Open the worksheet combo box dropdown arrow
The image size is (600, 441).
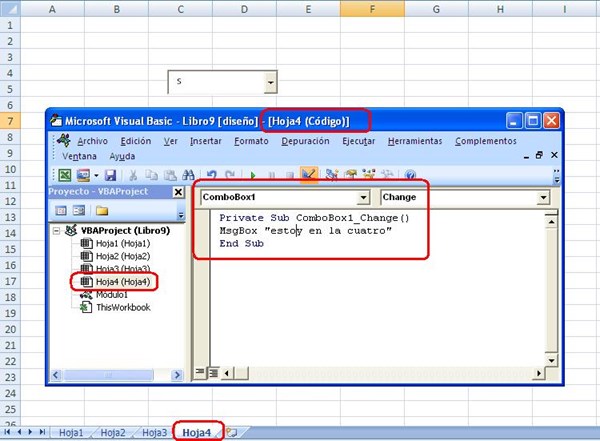(x=271, y=82)
